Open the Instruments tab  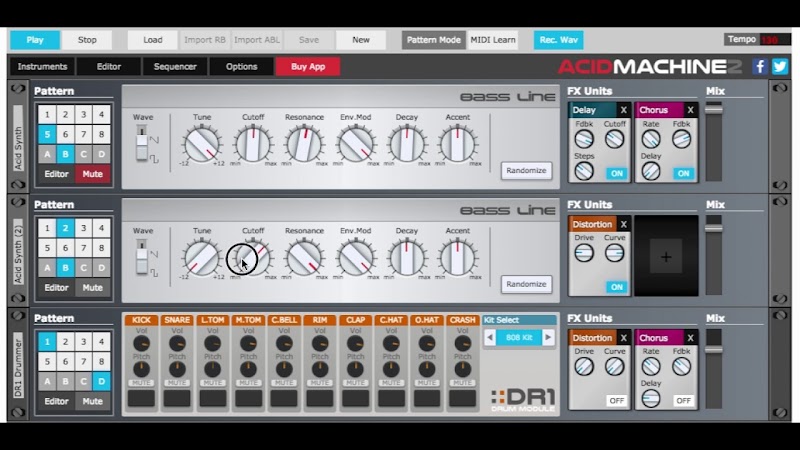(42, 66)
